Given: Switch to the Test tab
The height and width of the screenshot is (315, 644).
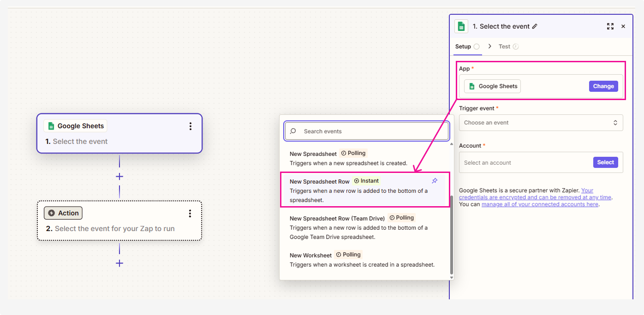Looking at the screenshot, I should 504,47.
